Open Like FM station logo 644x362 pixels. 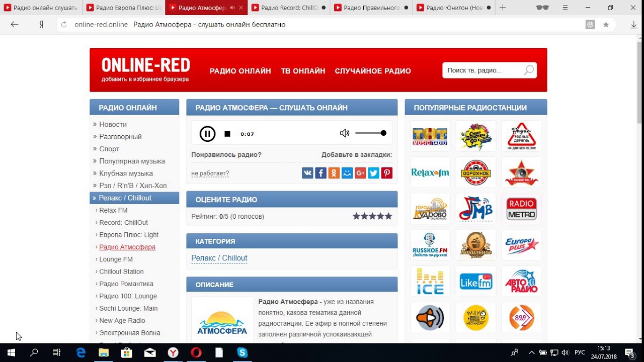pyautogui.click(x=475, y=282)
